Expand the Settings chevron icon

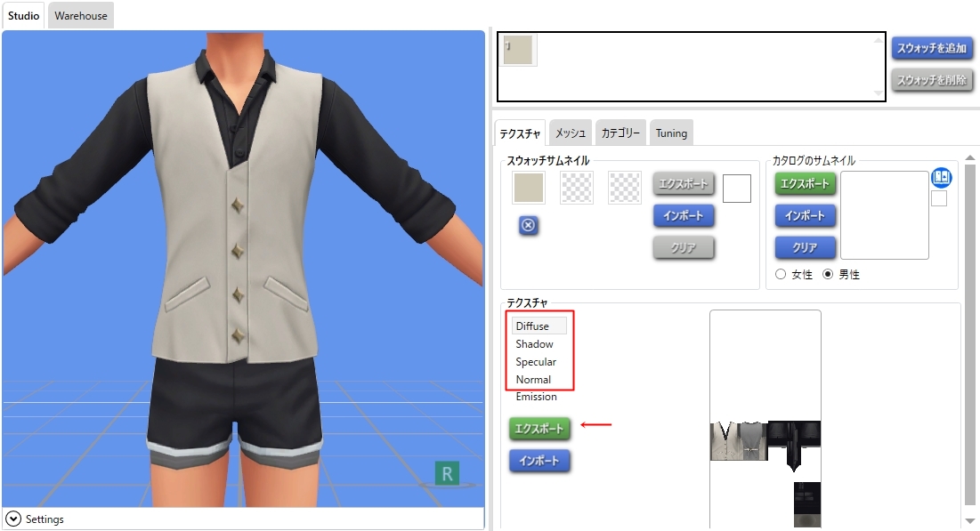(x=13, y=519)
